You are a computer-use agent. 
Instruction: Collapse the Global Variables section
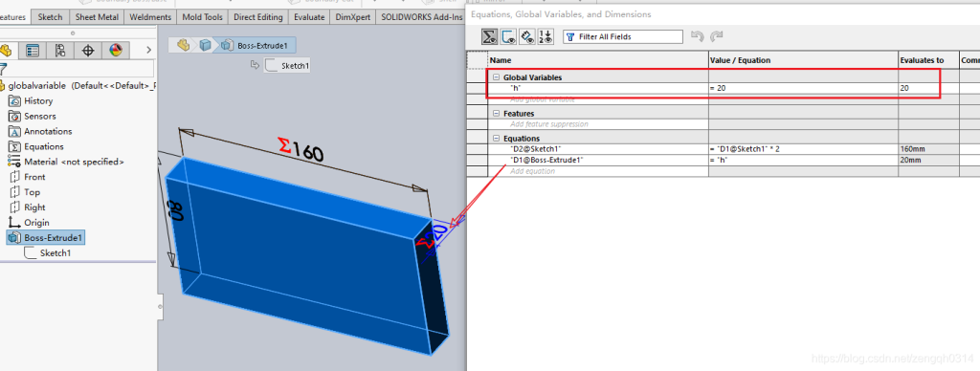[497, 77]
